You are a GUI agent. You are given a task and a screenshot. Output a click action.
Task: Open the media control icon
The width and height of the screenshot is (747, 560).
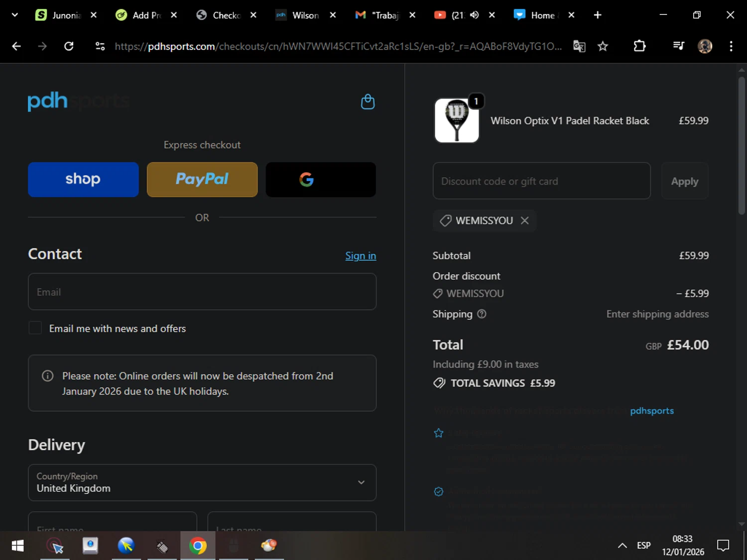point(678,46)
